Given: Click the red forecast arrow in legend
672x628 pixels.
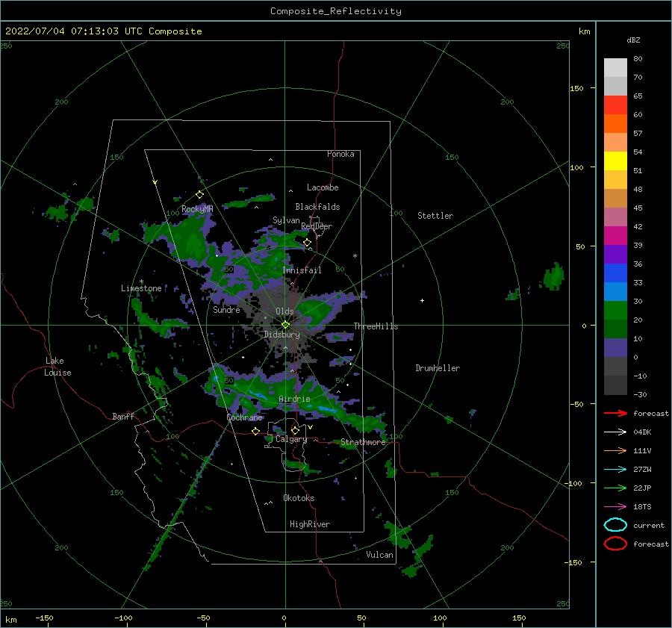Looking at the screenshot, I should pyautogui.click(x=615, y=413).
